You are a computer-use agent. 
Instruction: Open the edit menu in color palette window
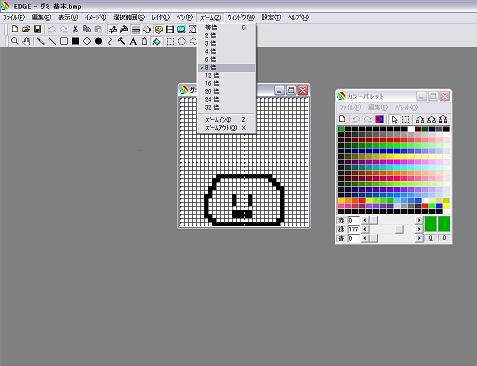click(378, 108)
